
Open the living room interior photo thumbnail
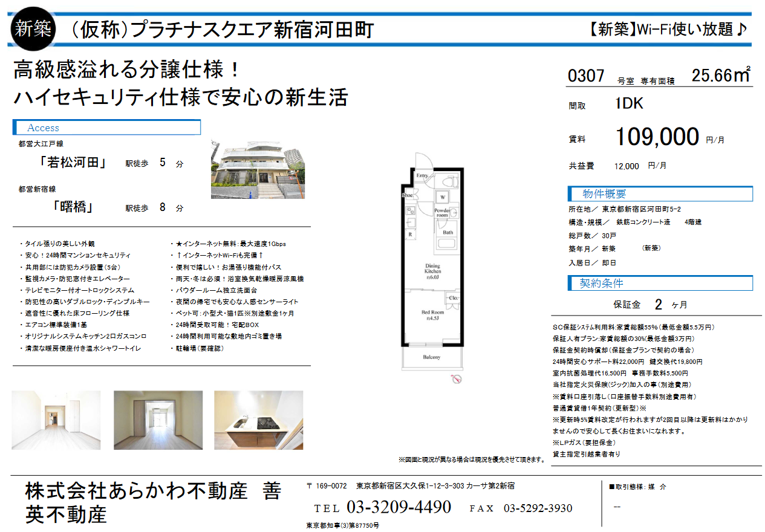(158, 420)
